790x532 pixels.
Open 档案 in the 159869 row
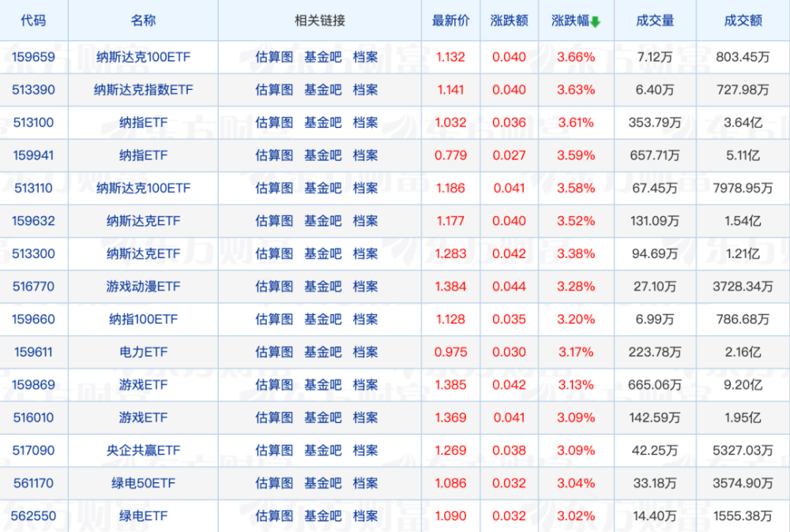pos(365,384)
